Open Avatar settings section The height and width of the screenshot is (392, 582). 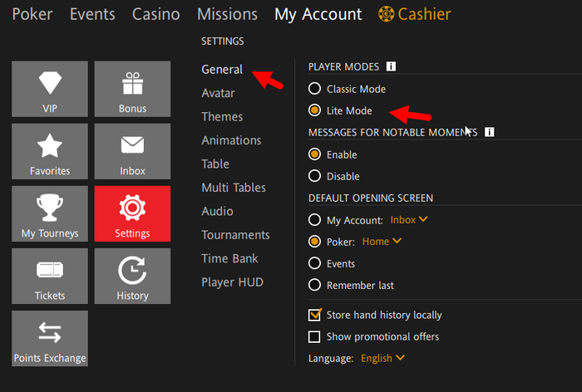pos(218,93)
